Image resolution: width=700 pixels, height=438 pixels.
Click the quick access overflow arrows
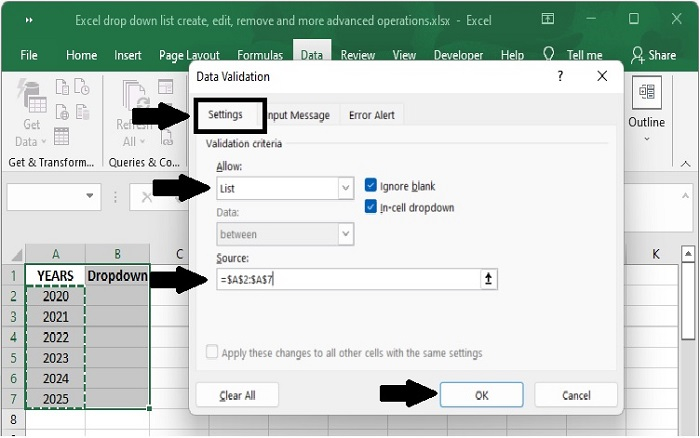(x=29, y=20)
